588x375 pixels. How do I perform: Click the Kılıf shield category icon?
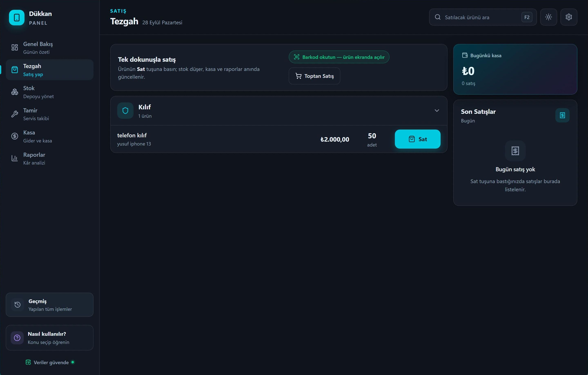(125, 111)
